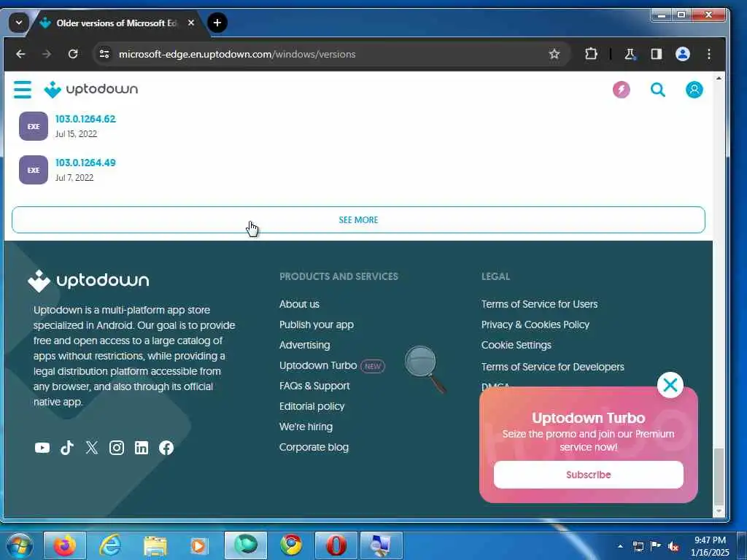Close the Uptodown Turbo promo popup
Viewport: 747px width, 560px height.
(x=670, y=385)
